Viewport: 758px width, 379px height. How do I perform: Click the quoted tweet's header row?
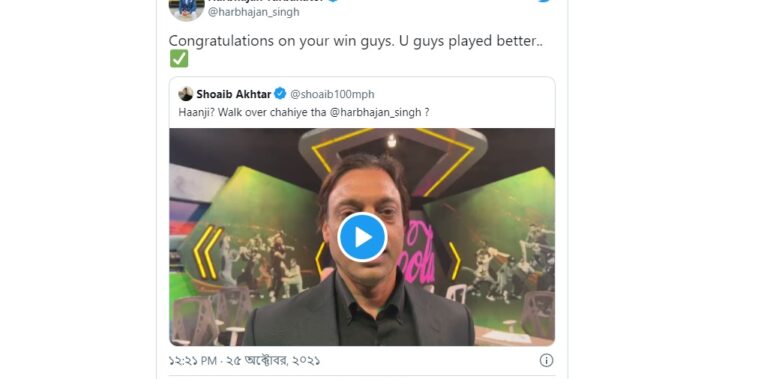point(362,94)
